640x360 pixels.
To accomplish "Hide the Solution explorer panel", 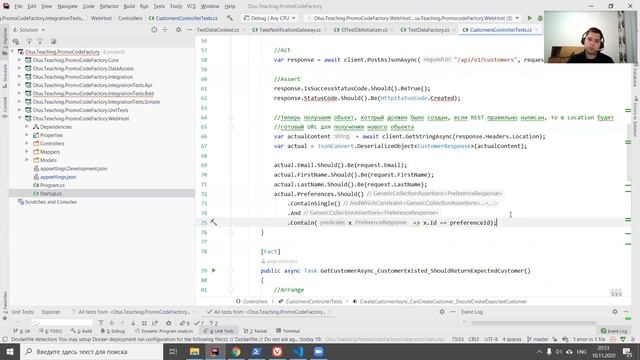I will (189, 30).
